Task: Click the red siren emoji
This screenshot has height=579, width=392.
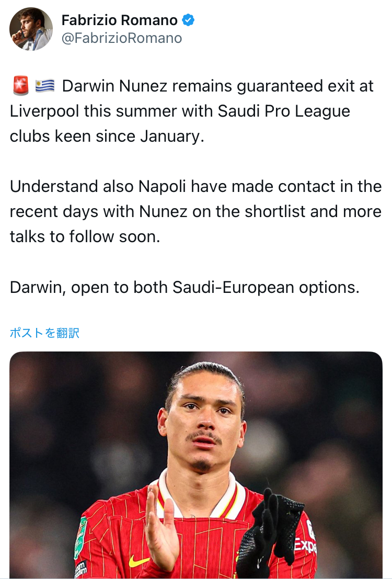Action: (x=20, y=86)
